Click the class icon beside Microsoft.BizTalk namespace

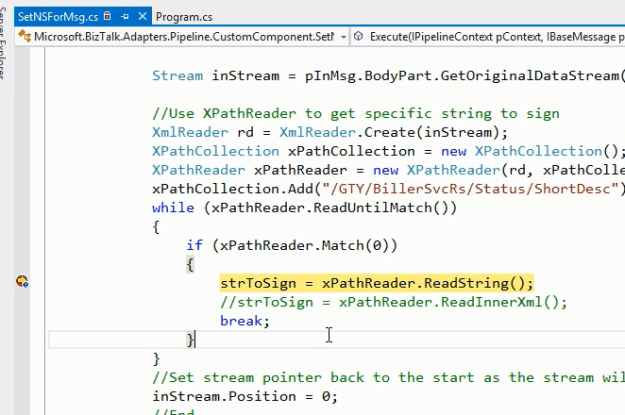(x=25, y=36)
